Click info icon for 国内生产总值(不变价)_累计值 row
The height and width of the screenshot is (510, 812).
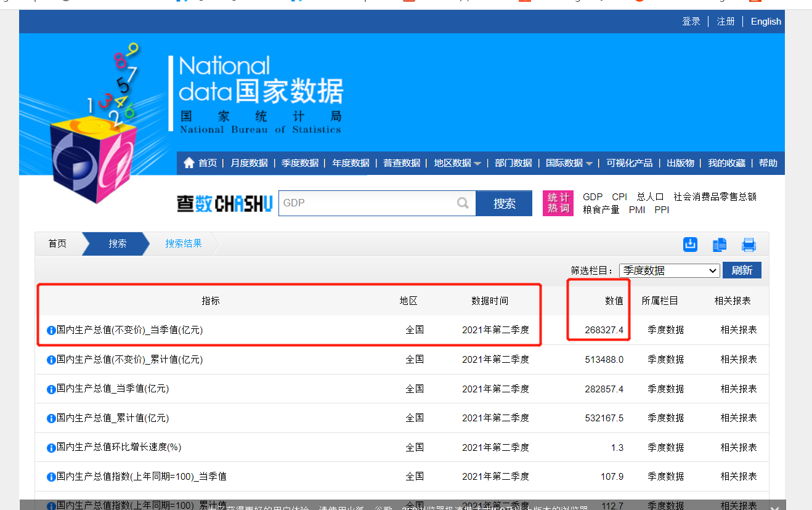[51, 360]
